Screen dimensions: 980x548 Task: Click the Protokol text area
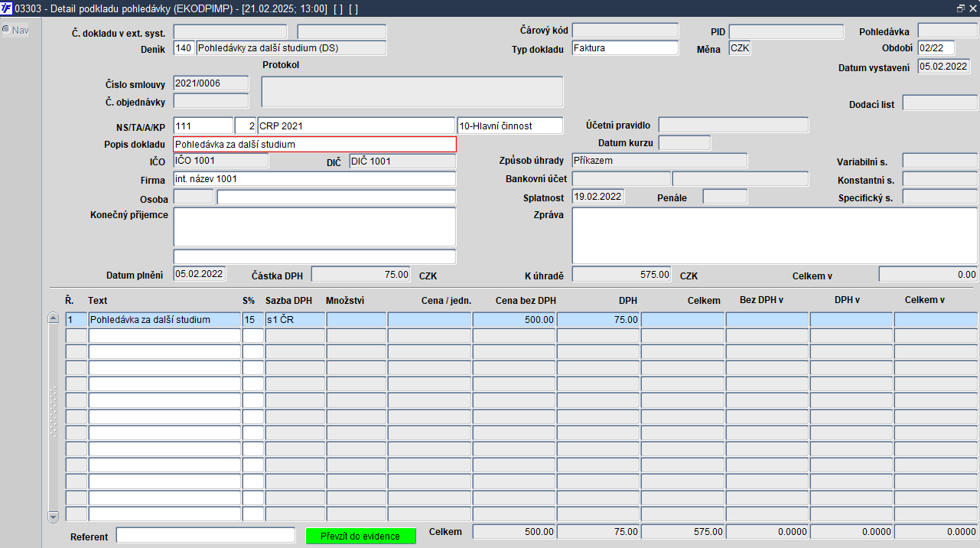412,92
